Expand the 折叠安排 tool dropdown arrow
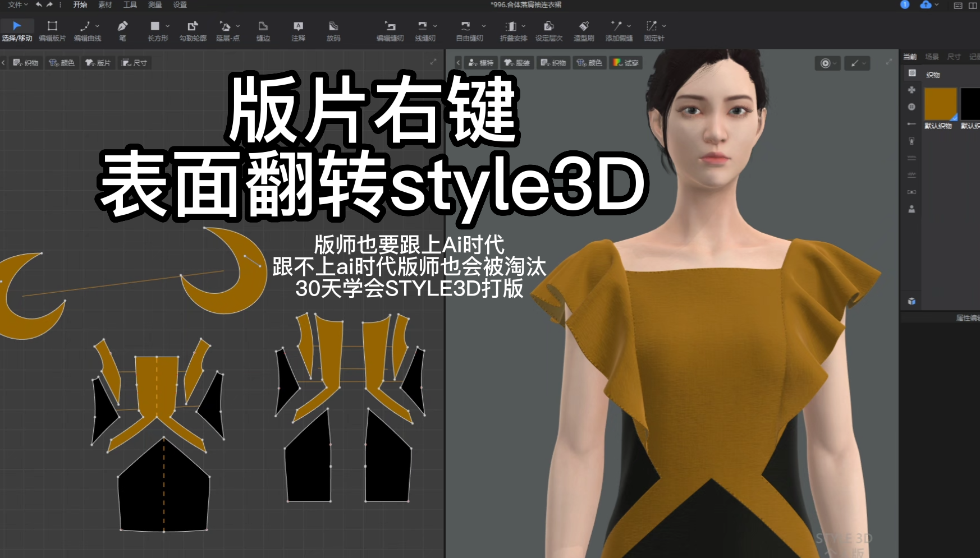The width and height of the screenshot is (980, 558). click(x=524, y=26)
